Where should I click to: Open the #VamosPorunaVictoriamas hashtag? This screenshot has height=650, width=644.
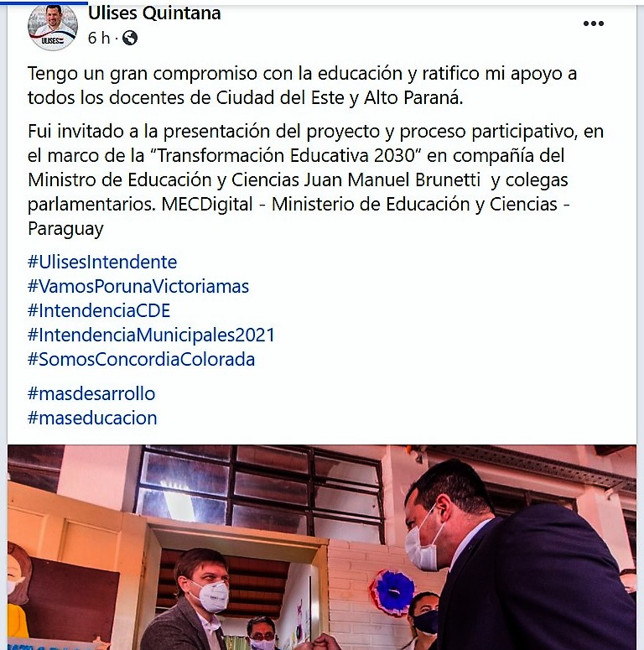[x=138, y=287]
